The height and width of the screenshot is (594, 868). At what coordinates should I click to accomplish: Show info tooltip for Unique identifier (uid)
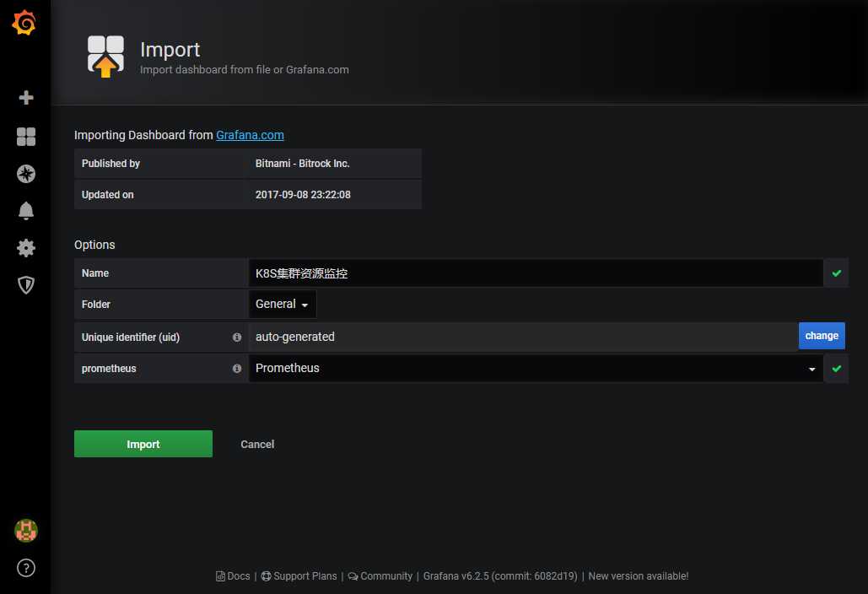pos(237,337)
